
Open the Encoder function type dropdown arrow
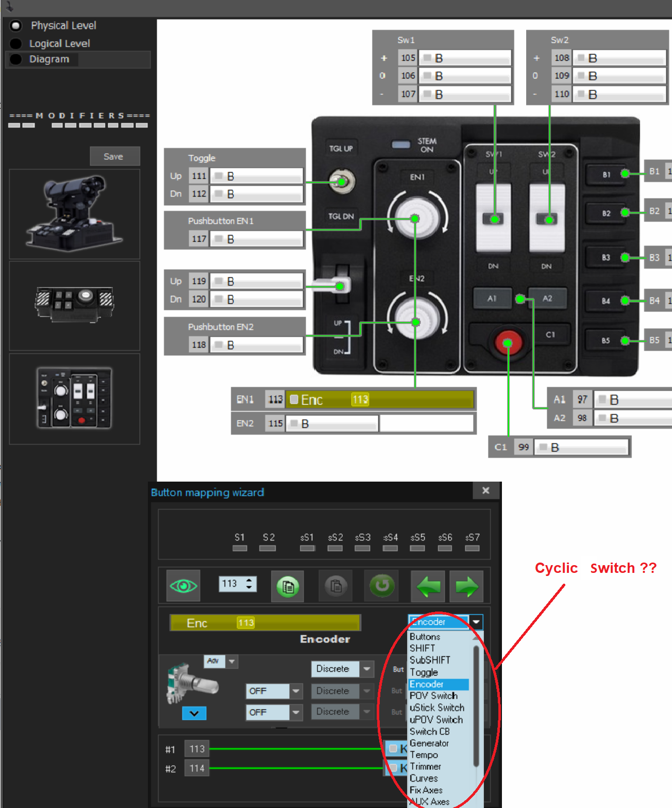tap(477, 622)
